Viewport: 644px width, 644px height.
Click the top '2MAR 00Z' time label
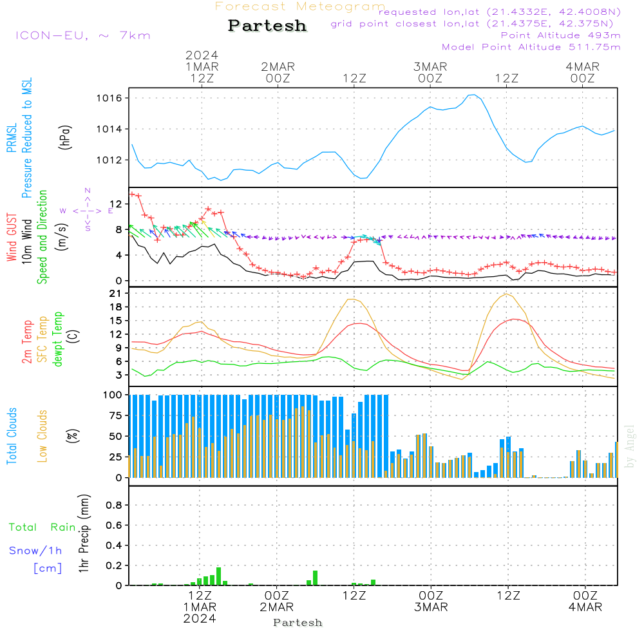(x=278, y=72)
